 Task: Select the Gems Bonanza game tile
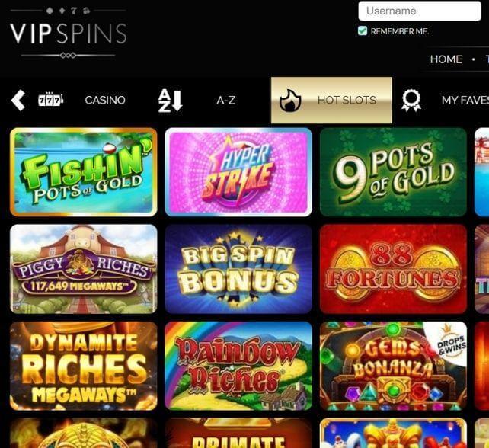pos(393,366)
